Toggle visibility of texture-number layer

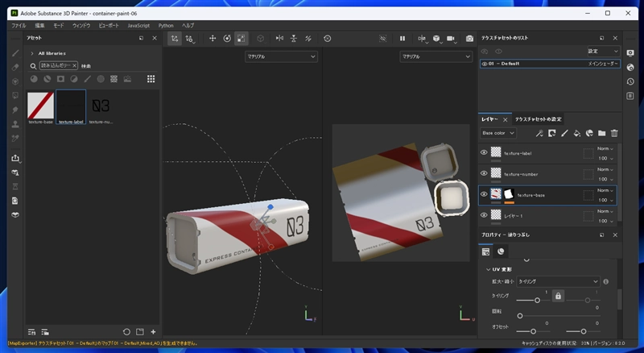(x=485, y=173)
